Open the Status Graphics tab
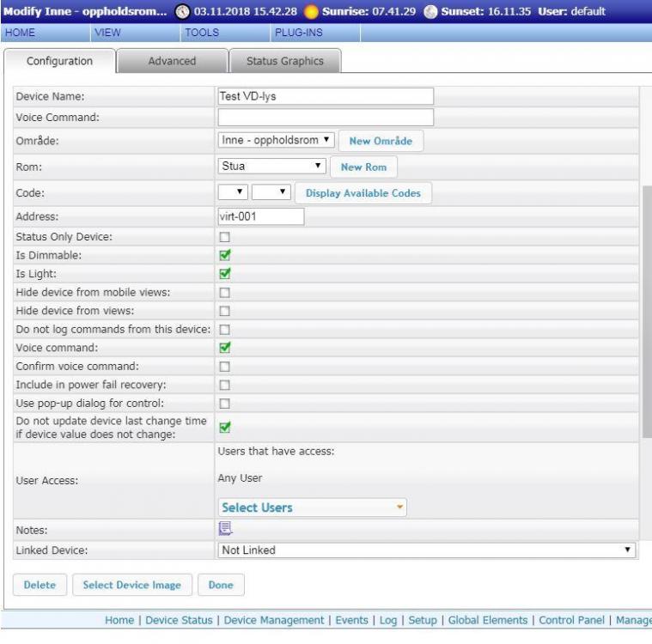 click(x=284, y=61)
